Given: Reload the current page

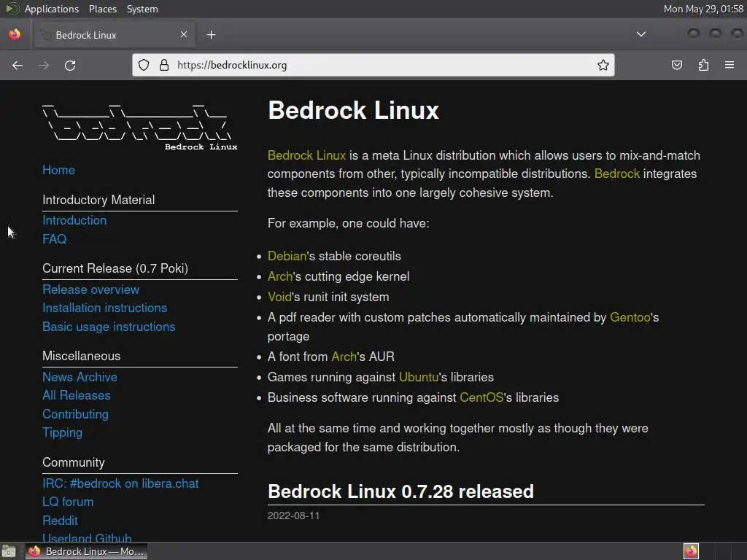Looking at the screenshot, I should tap(70, 65).
